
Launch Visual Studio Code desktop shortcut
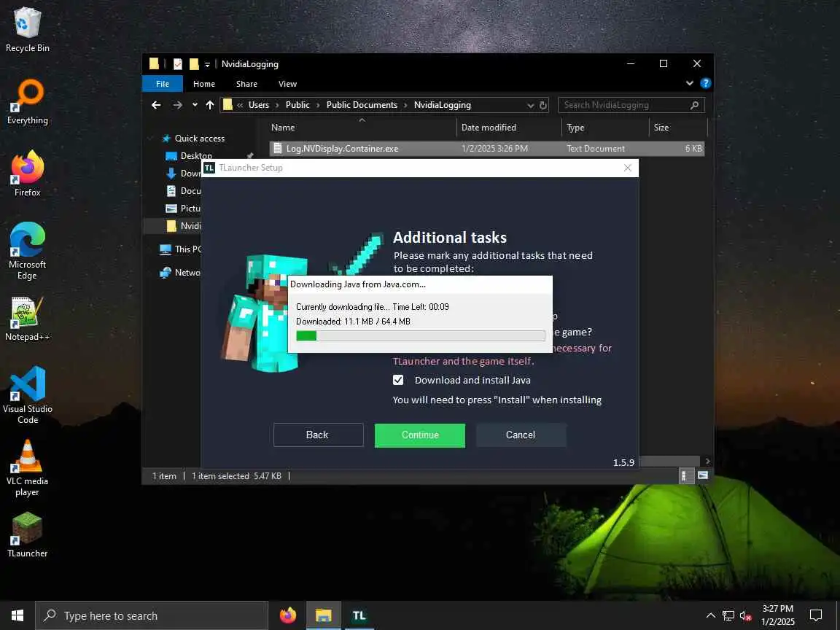(x=27, y=395)
